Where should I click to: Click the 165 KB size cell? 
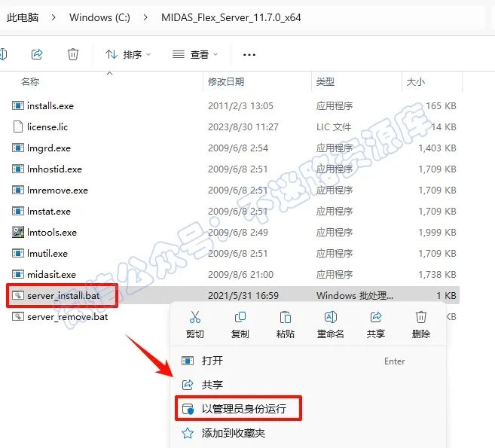[441, 105]
